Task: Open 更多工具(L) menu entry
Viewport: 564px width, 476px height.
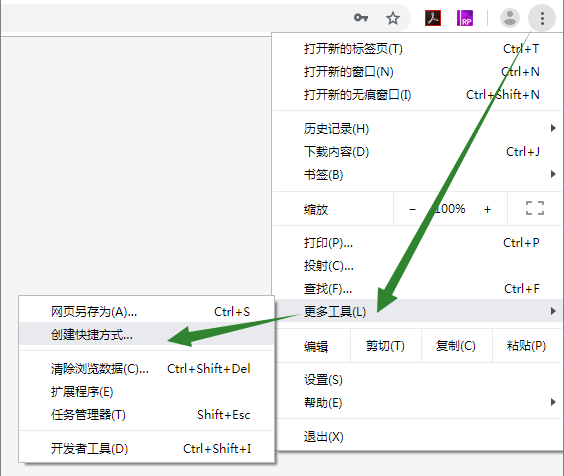Action: [417, 311]
